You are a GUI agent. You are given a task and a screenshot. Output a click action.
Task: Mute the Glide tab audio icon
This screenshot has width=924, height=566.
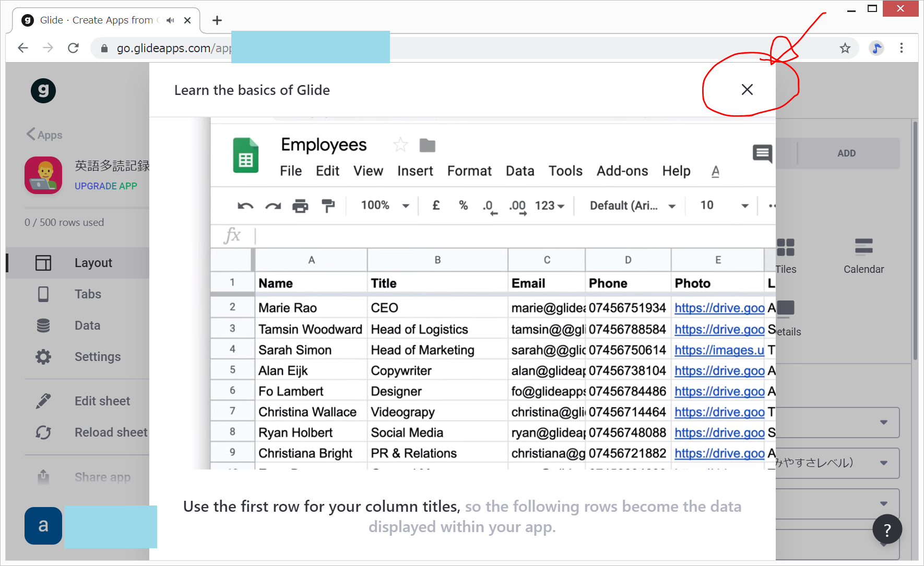click(170, 20)
